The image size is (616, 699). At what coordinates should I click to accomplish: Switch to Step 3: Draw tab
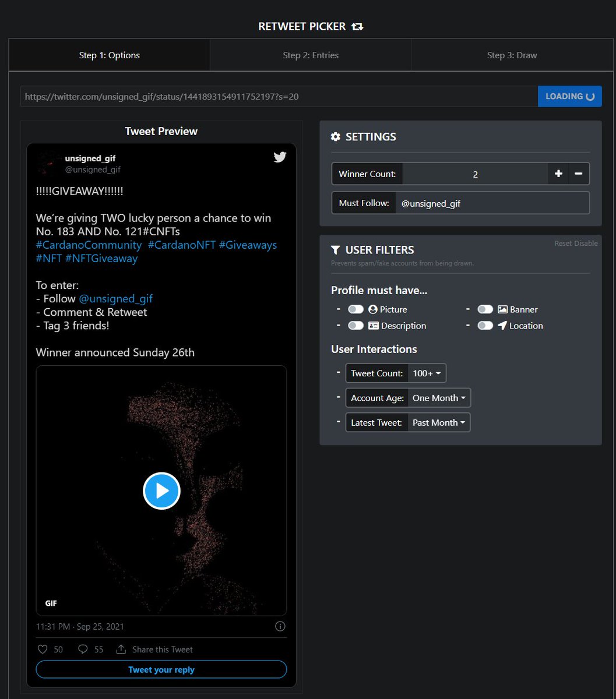tap(512, 55)
